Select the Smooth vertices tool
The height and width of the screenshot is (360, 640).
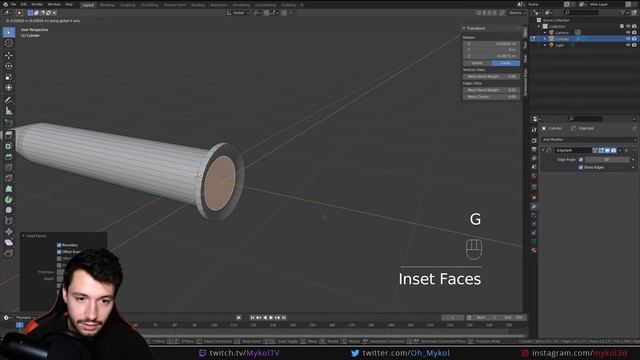9,210
